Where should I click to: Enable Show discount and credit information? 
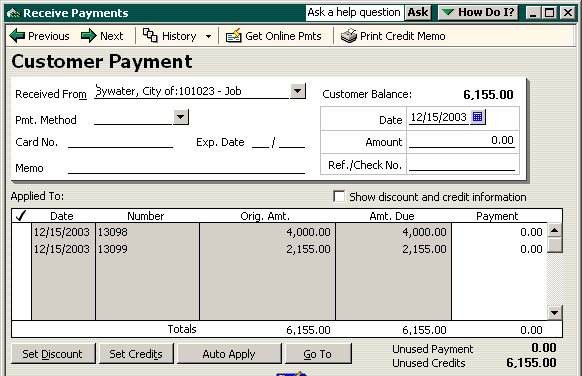tap(339, 196)
